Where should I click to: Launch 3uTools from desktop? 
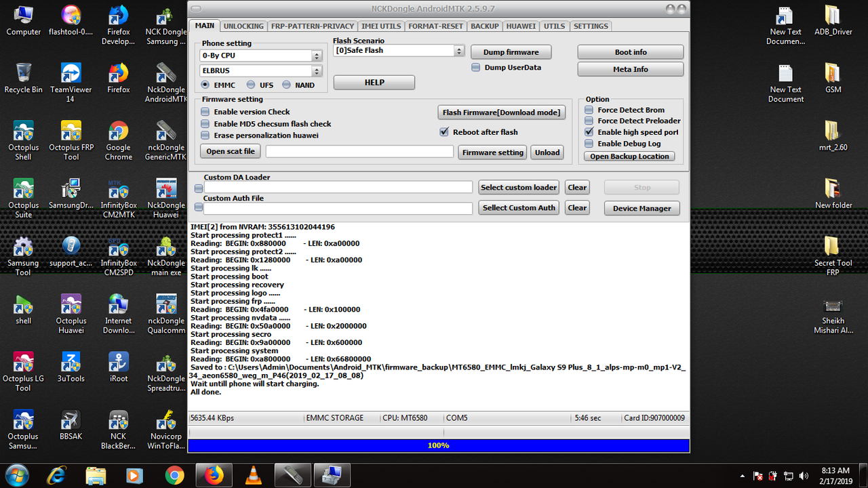[x=71, y=367]
